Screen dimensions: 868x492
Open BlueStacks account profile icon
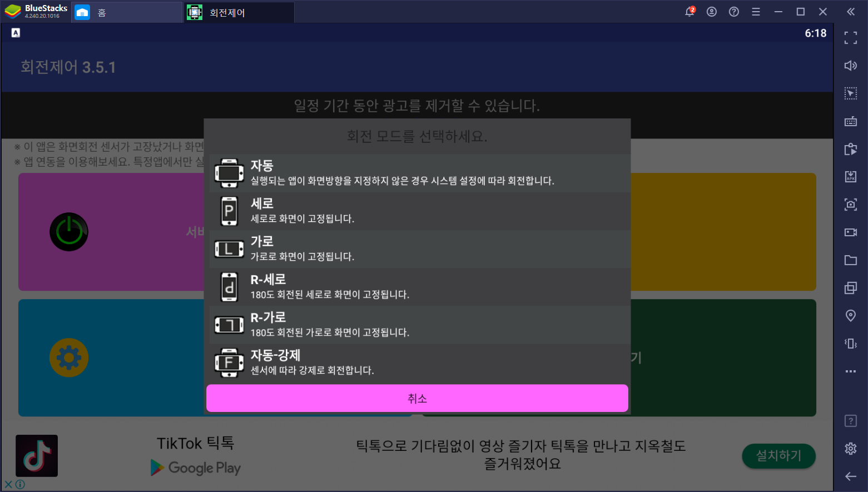coord(712,12)
